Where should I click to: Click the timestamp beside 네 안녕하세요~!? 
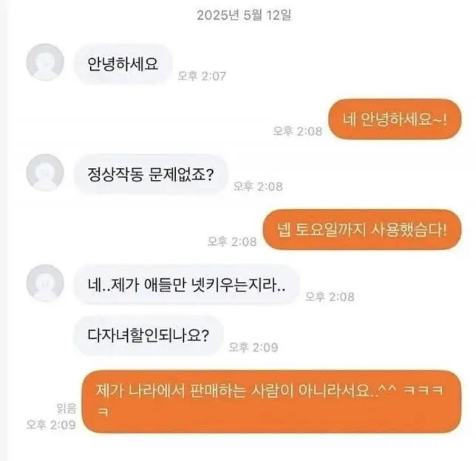point(297,131)
